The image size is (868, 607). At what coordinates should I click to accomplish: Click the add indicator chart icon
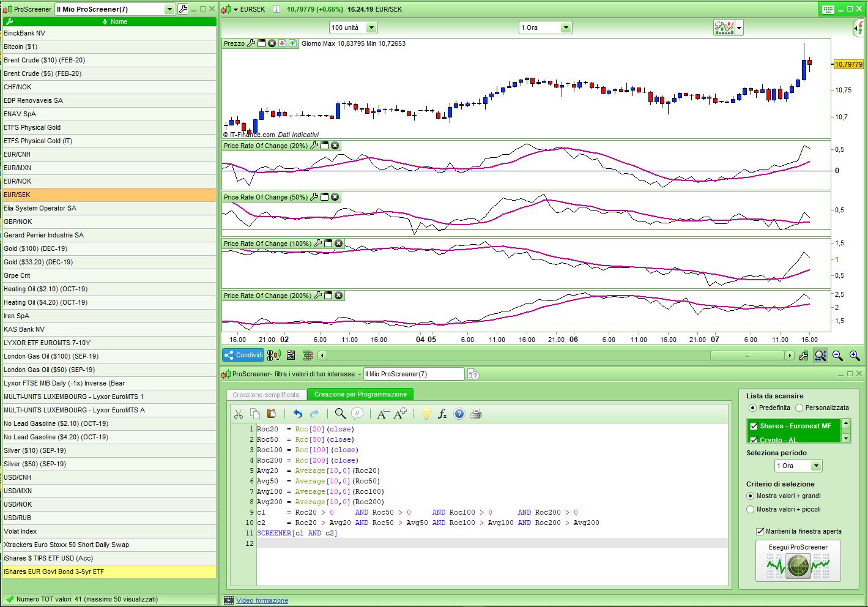pos(724,28)
